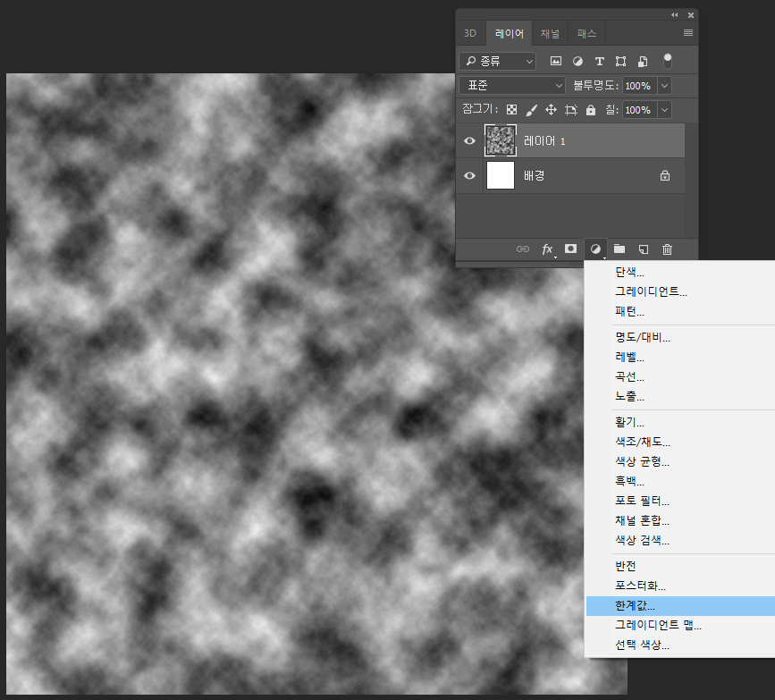Switch to the 3D tab
Image resolution: width=775 pixels, height=700 pixels.
coord(470,33)
